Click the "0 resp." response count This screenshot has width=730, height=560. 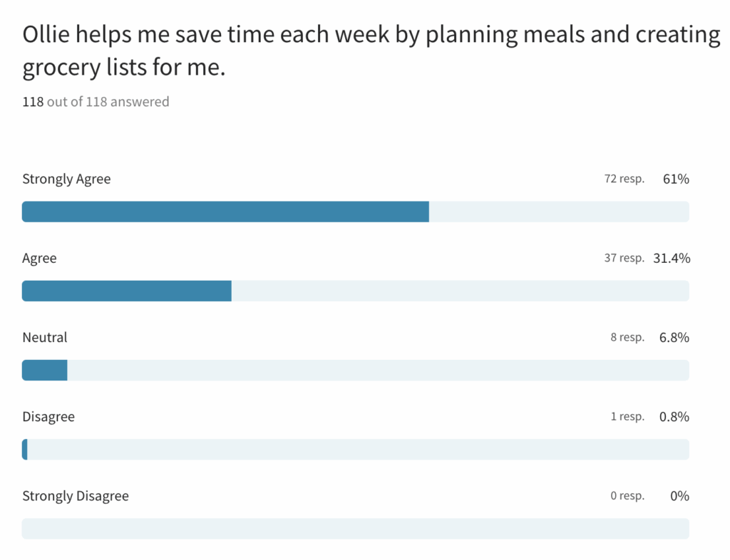[x=627, y=496]
